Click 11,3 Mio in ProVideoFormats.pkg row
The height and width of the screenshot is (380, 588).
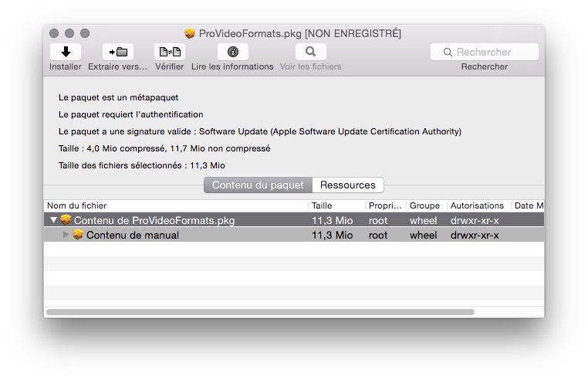point(333,220)
